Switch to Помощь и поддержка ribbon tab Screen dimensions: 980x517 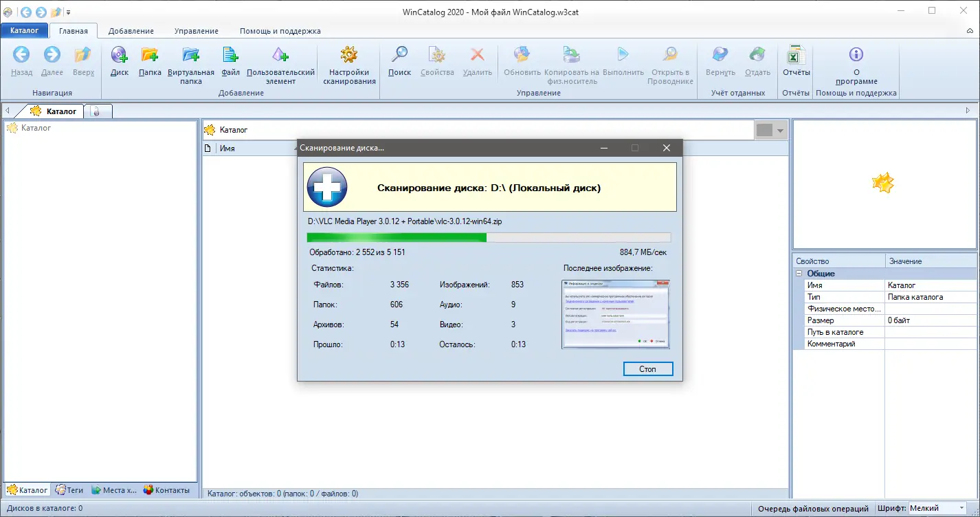[280, 31]
